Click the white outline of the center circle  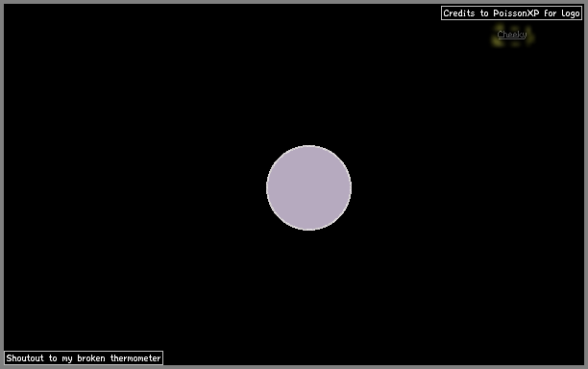point(308,145)
